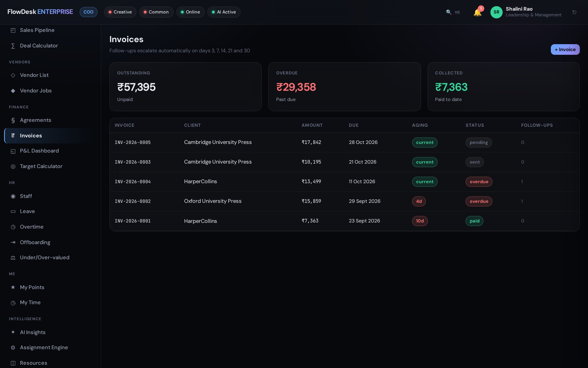
Task: Click the Outstanding ₹57,395 card
Action: coord(186,87)
